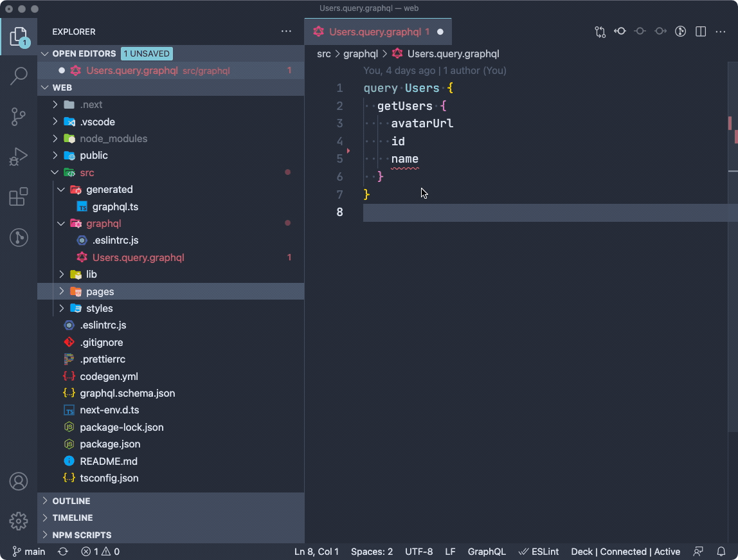This screenshot has width=738, height=560.
Task: Open graphql.ts in the explorer
Action: (x=170, y=206)
